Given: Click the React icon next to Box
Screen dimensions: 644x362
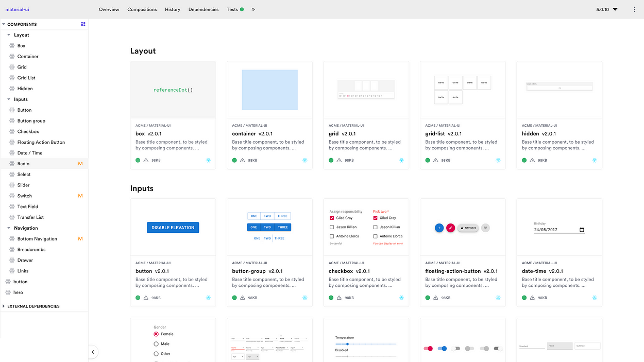Looking at the screenshot, I should tap(12, 46).
